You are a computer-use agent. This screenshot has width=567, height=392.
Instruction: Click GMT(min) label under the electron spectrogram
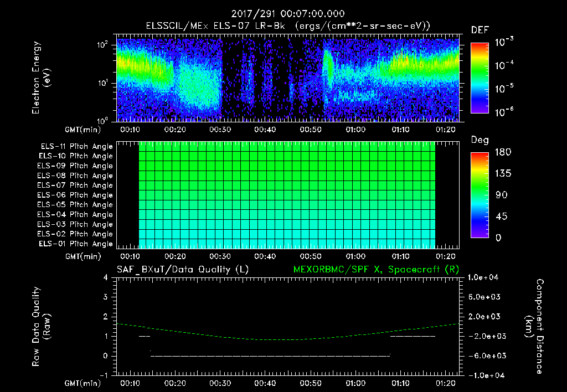coord(83,130)
